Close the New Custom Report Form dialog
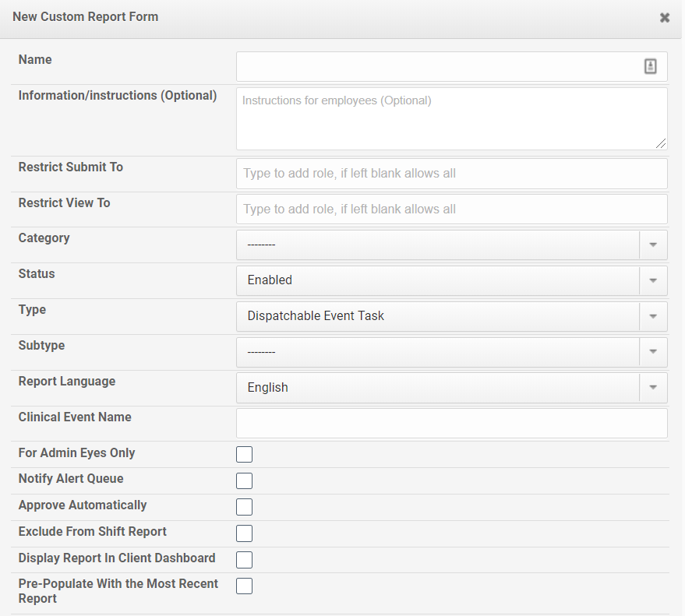The image size is (685, 616). coord(664,18)
